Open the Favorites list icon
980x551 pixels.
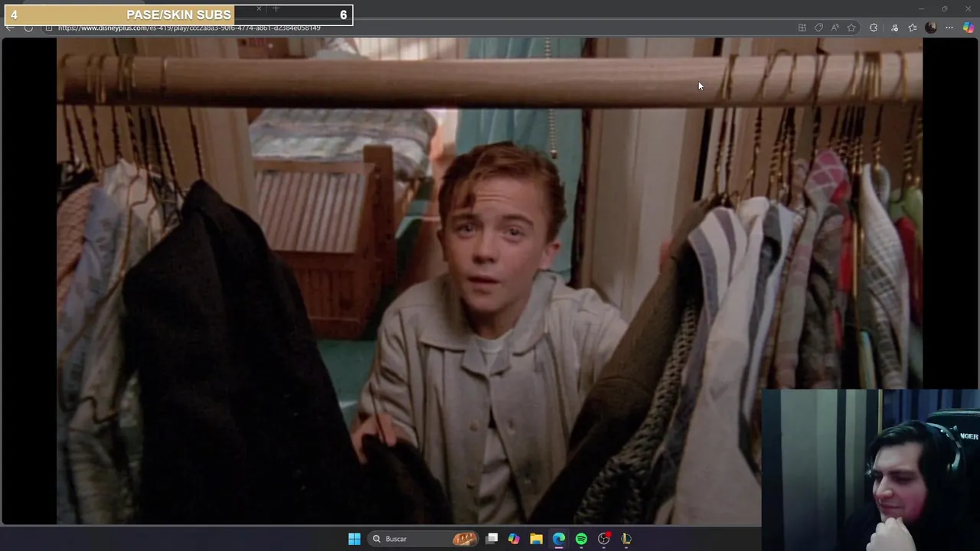(912, 28)
